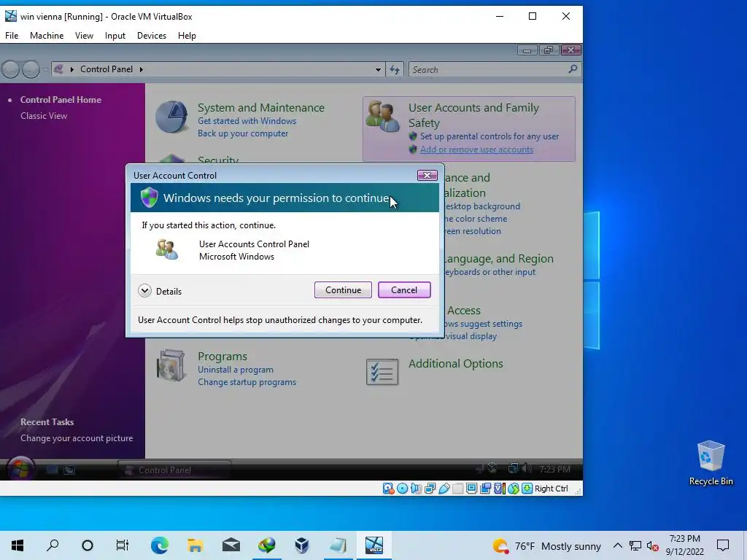747x560 pixels.
Task: Click the virtualization V chip indicator in status bar
Action: [499, 489]
